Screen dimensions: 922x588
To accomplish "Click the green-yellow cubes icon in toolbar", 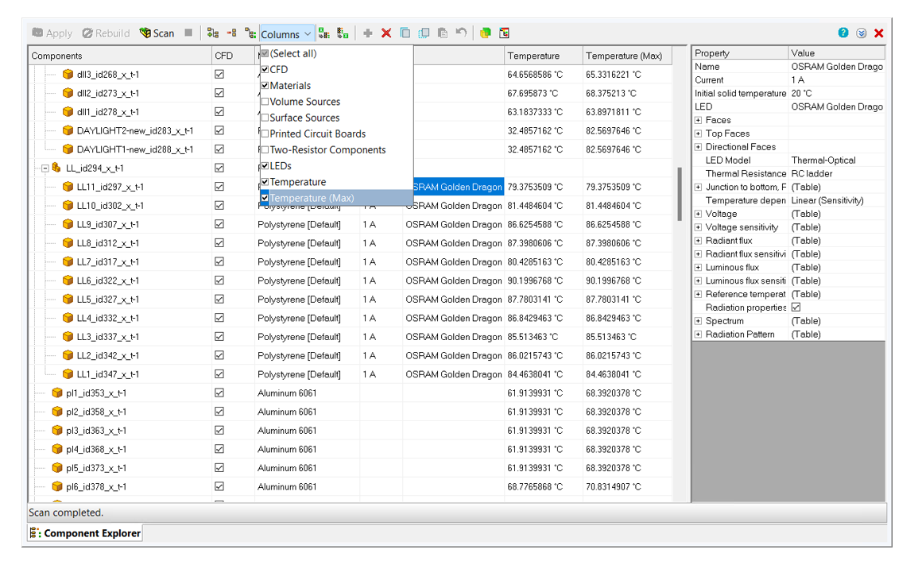I will 485,33.
